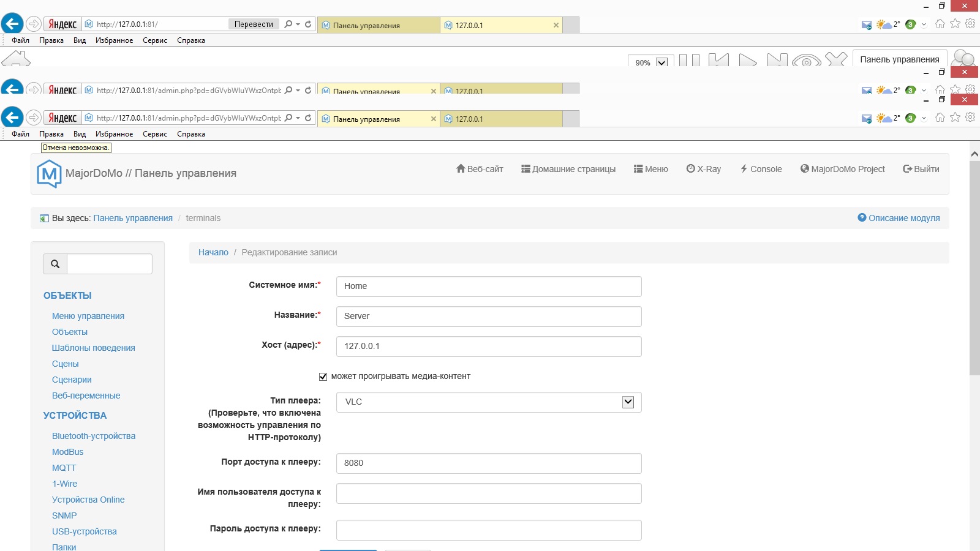Open the Избранное menu
The height and width of the screenshot is (551, 980).
pos(114,134)
